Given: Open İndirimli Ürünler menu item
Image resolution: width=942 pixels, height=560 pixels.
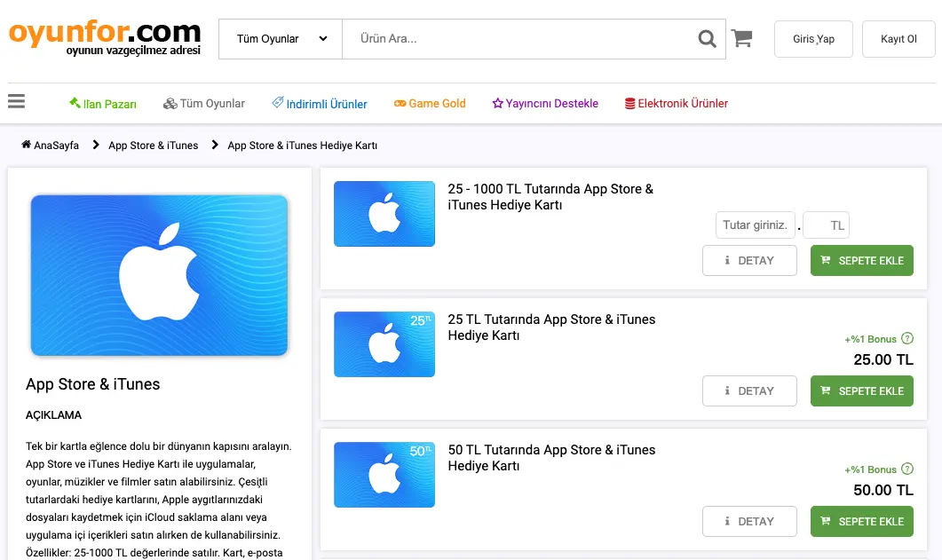Looking at the screenshot, I should click(x=320, y=103).
